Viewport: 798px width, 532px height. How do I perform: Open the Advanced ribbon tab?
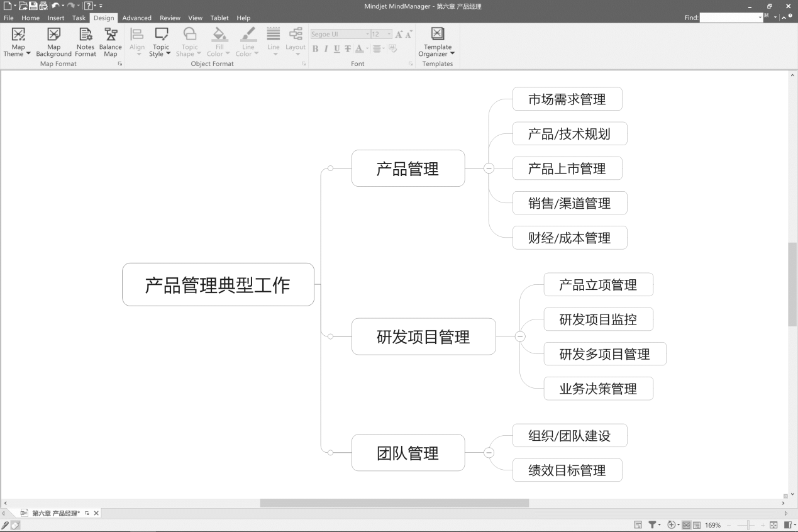[136, 18]
